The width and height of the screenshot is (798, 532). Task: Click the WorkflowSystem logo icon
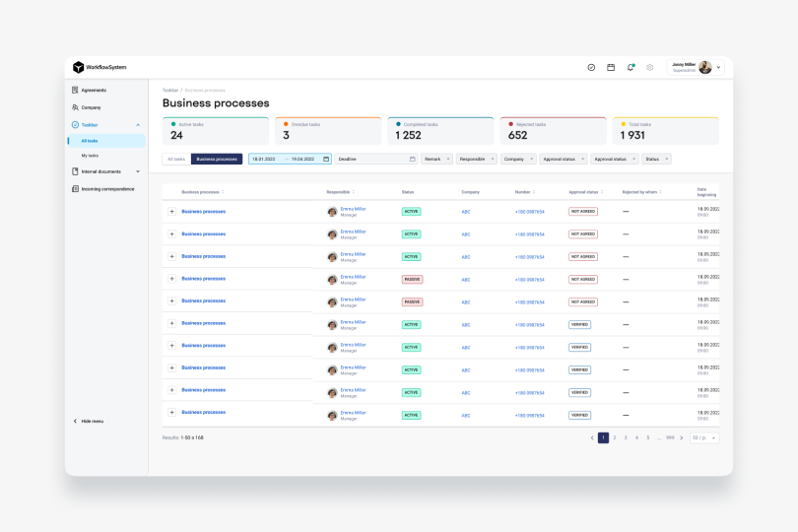pyautogui.click(x=78, y=67)
